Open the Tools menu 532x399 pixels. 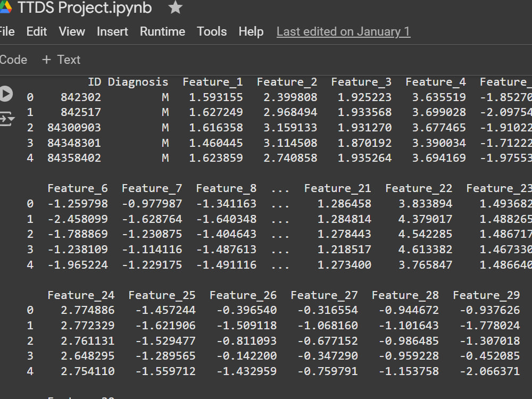(211, 32)
